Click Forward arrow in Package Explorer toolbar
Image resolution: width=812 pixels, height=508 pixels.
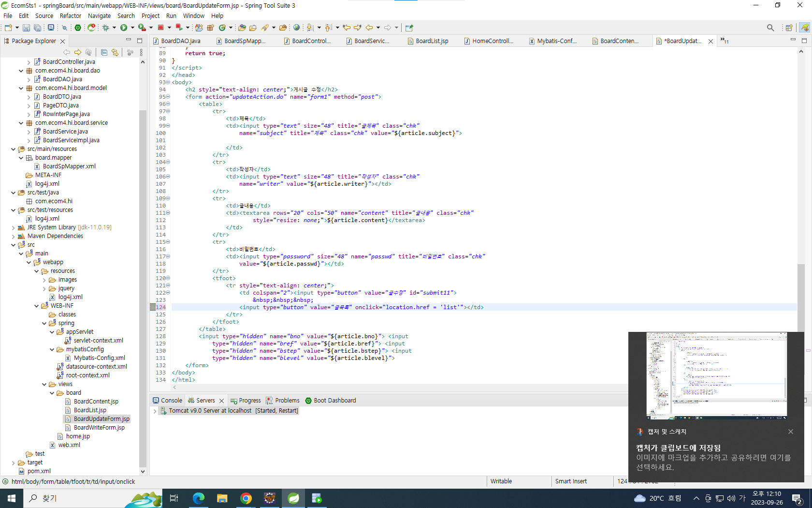77,52
